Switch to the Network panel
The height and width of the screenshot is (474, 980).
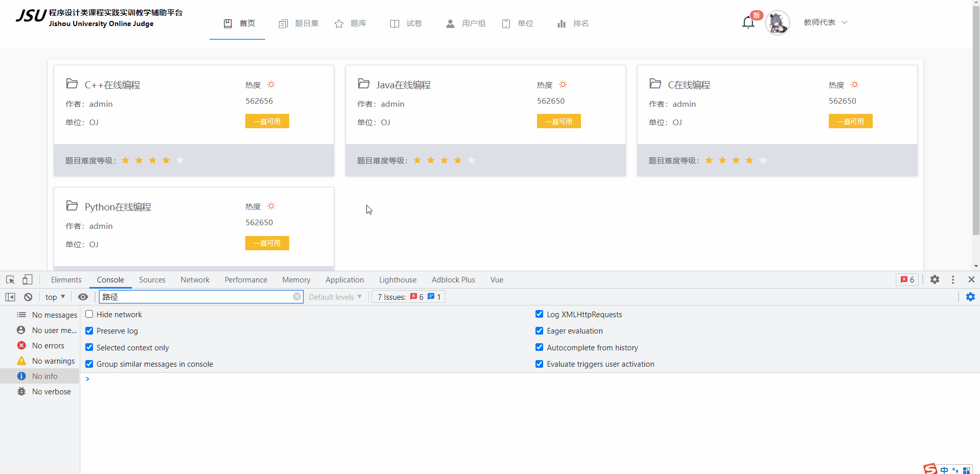coord(195,280)
